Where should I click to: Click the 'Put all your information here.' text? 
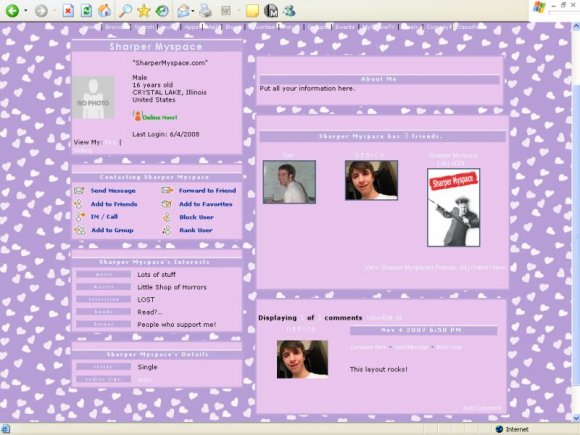pos(307,88)
